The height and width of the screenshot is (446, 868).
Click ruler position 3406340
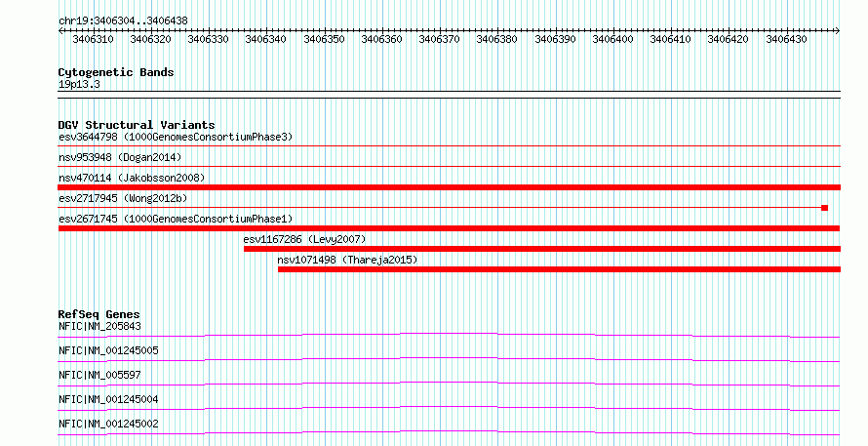(265, 39)
